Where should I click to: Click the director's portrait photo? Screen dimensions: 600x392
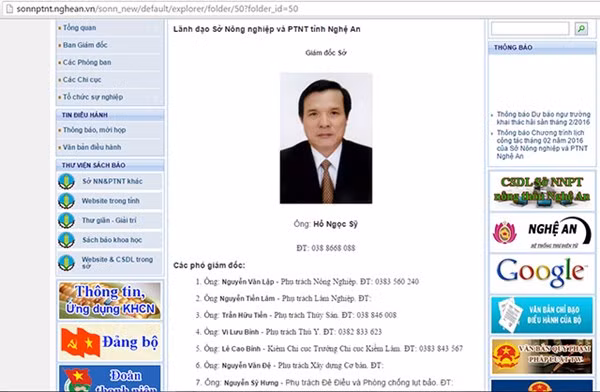(326, 138)
